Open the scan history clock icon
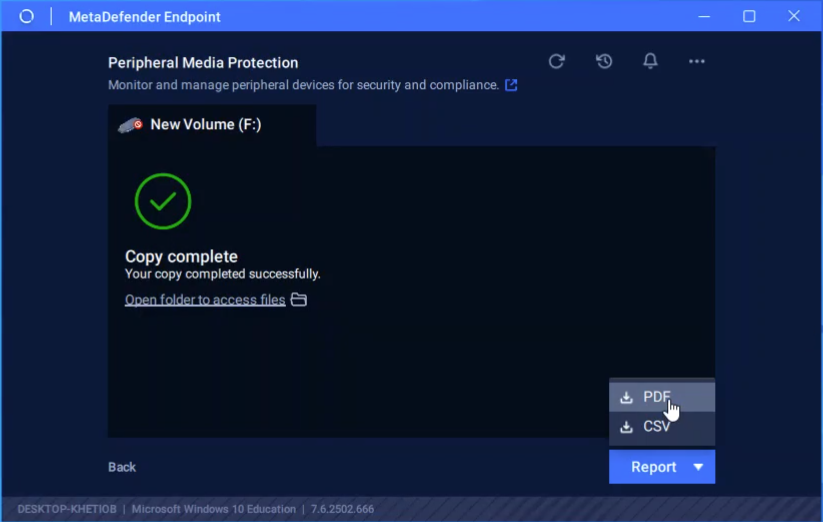This screenshot has width=823, height=522. [x=604, y=61]
